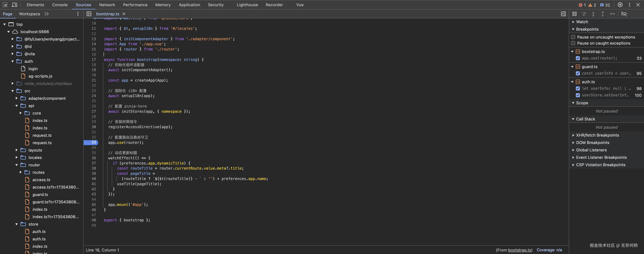This screenshot has height=254, width=644.
Task: Enable Pause on caught exceptions
Action: [573, 43]
